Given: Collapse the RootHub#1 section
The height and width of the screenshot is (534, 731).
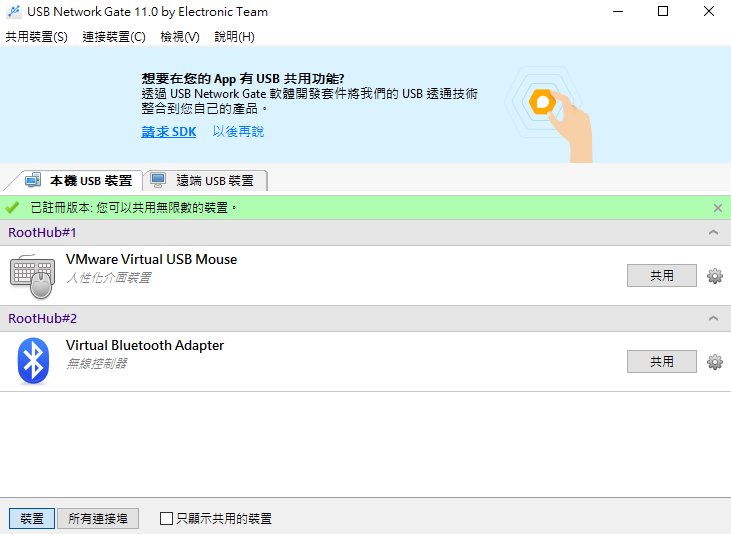Looking at the screenshot, I should (713, 232).
